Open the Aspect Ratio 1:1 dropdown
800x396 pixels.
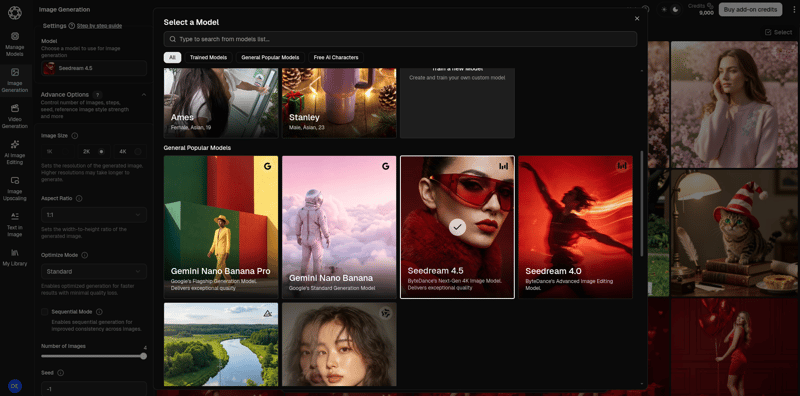94,215
